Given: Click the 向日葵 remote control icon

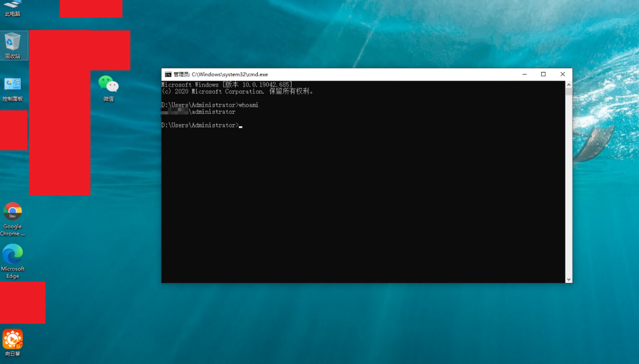Looking at the screenshot, I should (13, 341).
